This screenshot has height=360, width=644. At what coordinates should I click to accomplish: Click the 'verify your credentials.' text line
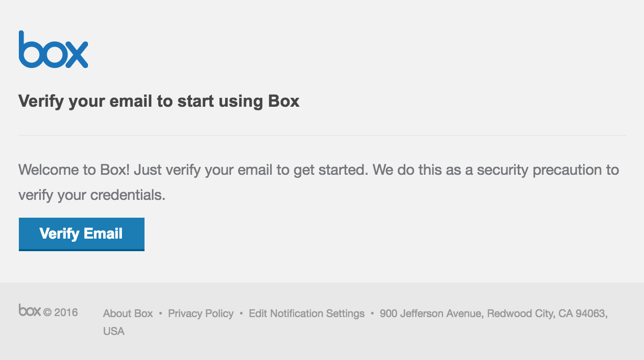(92, 195)
